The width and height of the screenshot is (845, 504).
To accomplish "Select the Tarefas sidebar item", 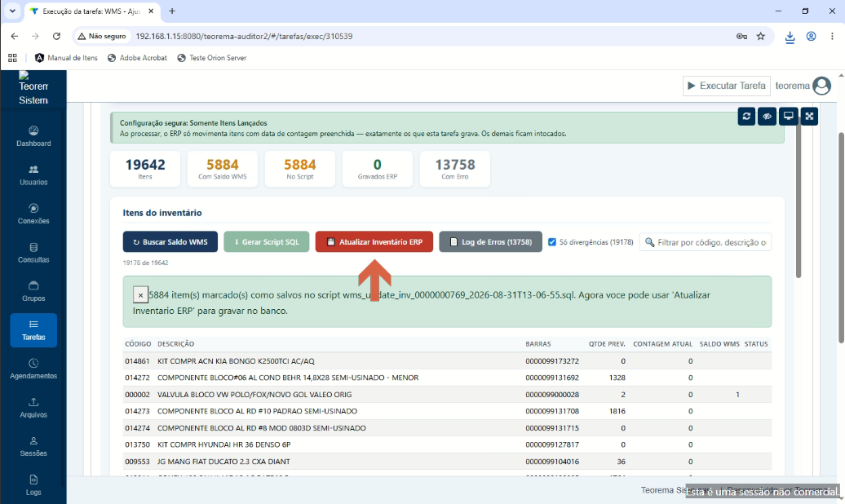I will click(33, 330).
